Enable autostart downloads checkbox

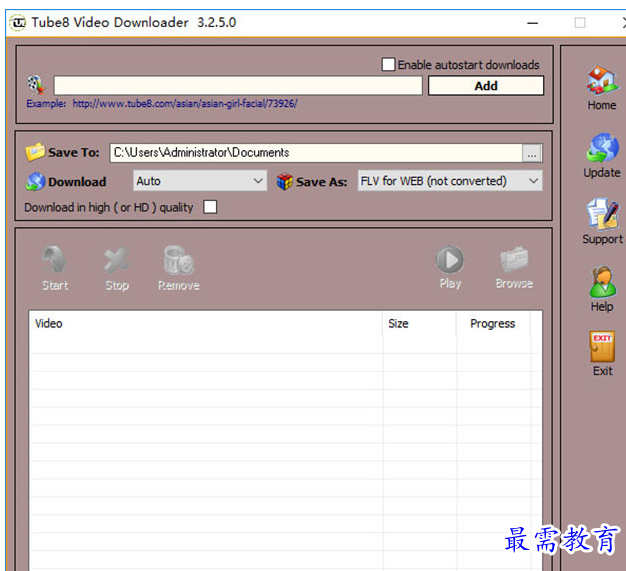tap(388, 64)
